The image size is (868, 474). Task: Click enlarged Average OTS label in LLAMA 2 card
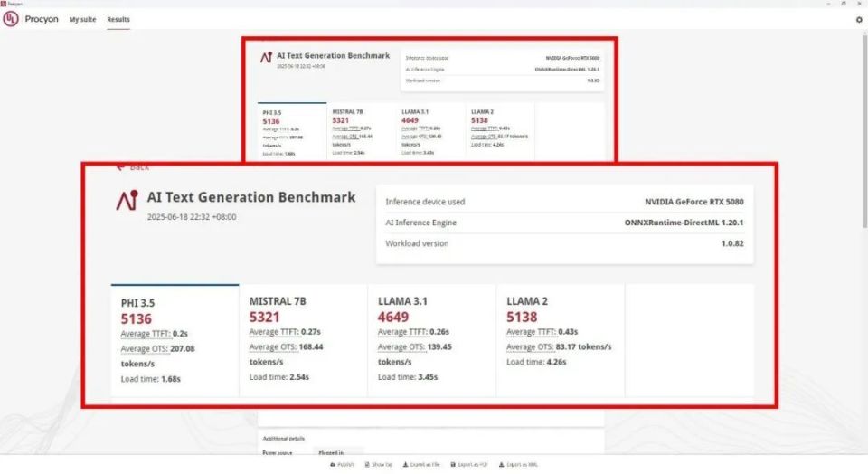click(531, 347)
